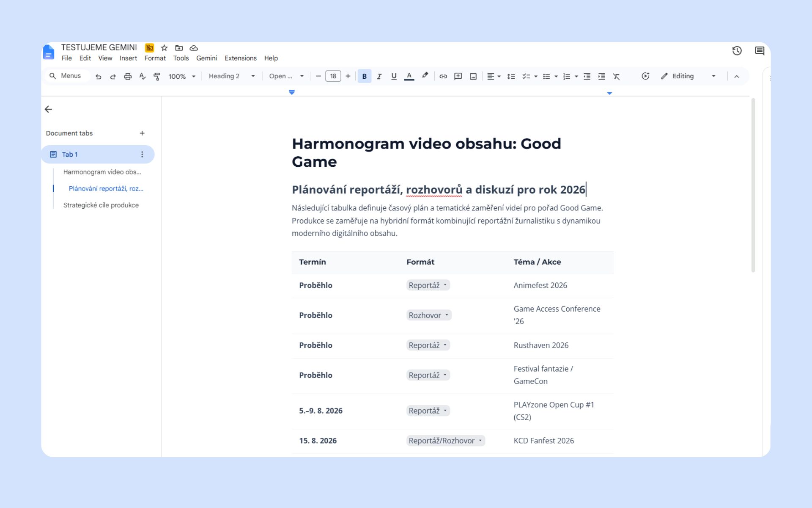Open the highlight color picker
This screenshot has width=812, height=508.
click(x=425, y=76)
